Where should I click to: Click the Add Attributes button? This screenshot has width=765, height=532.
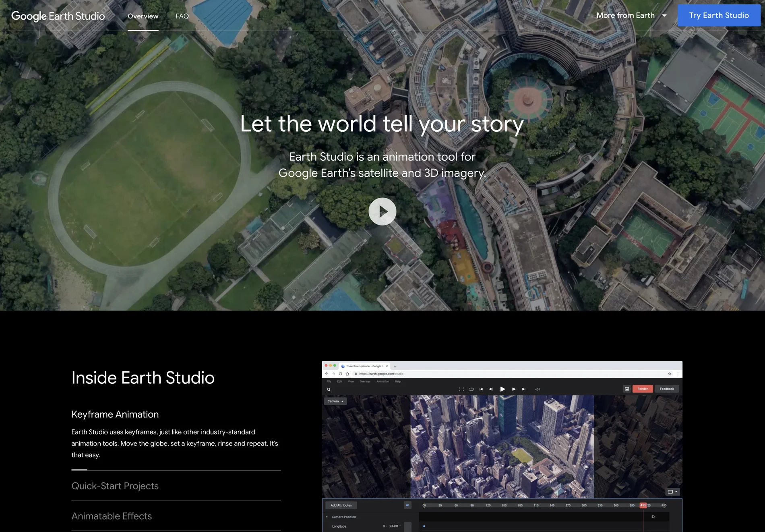point(341,505)
